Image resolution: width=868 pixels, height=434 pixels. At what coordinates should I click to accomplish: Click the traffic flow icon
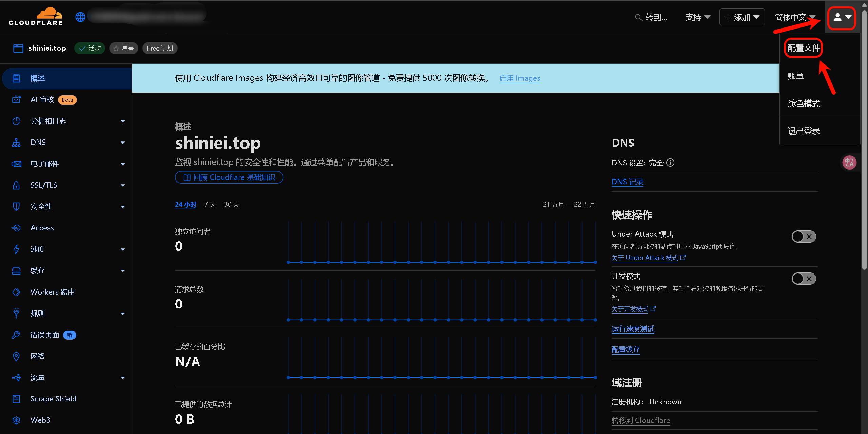click(x=16, y=378)
